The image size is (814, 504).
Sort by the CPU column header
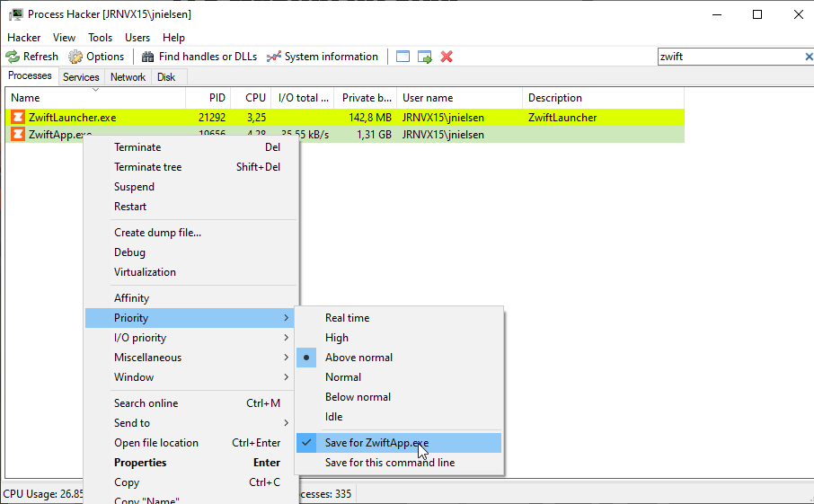tap(252, 98)
